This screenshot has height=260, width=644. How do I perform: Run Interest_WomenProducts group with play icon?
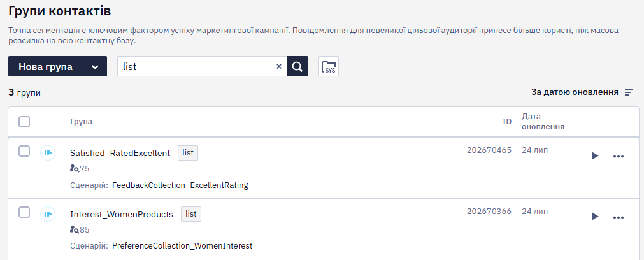tap(595, 217)
